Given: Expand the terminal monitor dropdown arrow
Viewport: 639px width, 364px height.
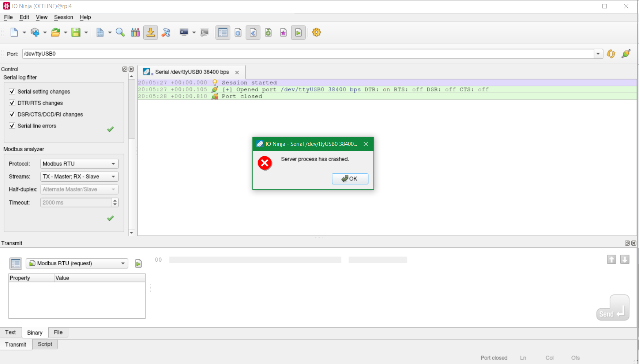Looking at the screenshot, I should (194, 33).
